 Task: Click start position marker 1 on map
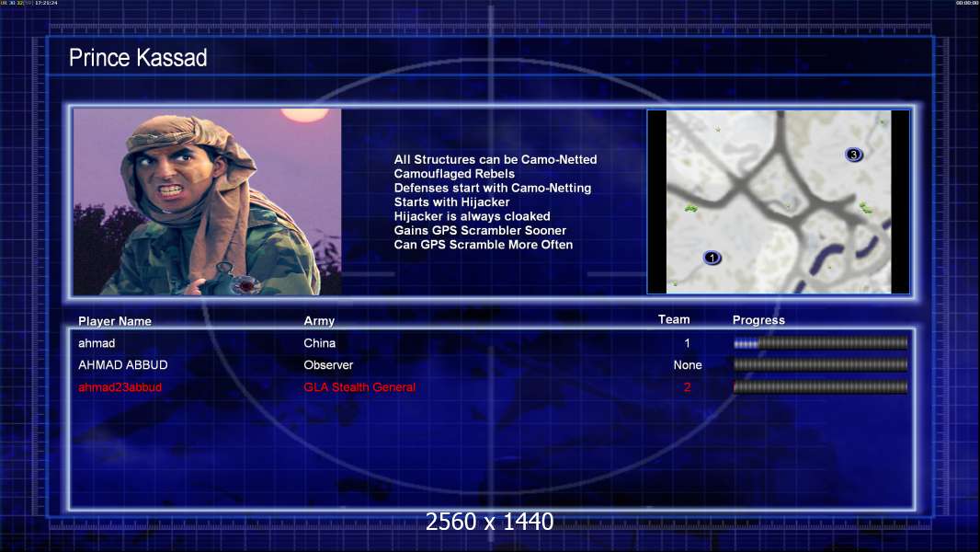(712, 258)
